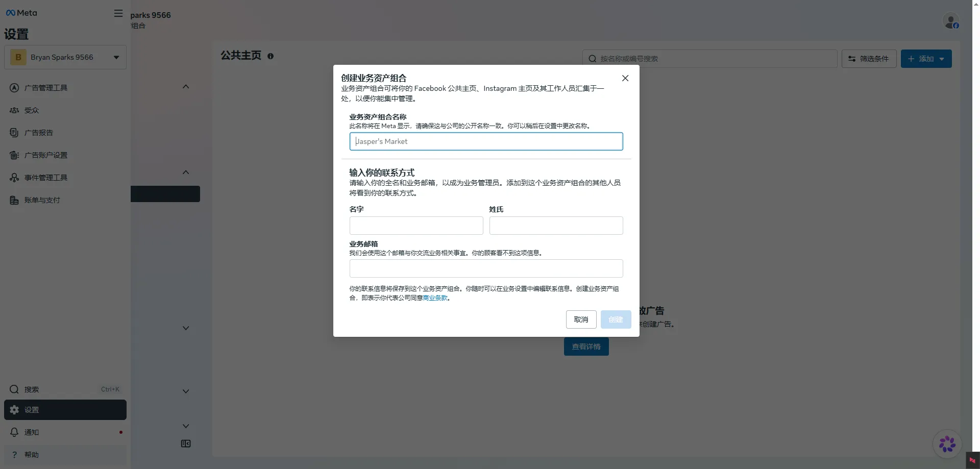Close the 创建业务资产组合 dialog
The height and width of the screenshot is (469, 980).
click(x=625, y=78)
